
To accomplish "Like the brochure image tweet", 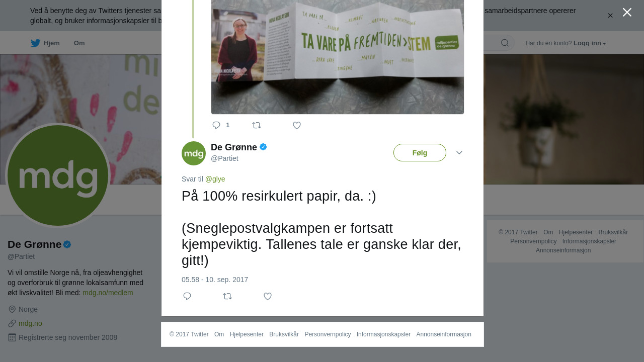I will 297,125.
